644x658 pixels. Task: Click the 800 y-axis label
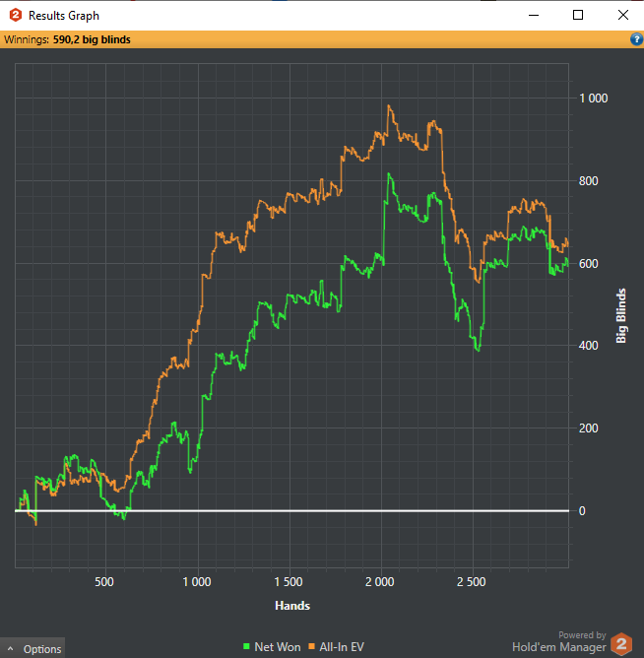[x=588, y=181]
